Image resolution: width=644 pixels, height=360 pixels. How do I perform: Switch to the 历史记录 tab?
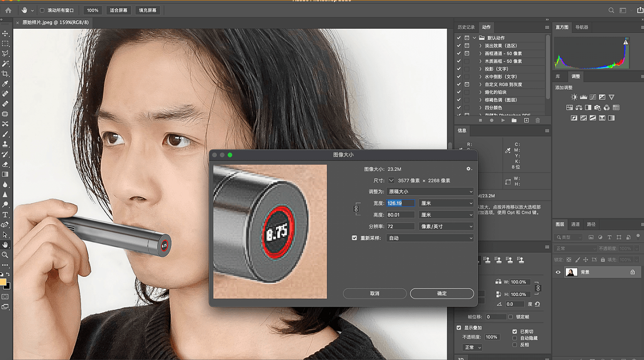466,27
